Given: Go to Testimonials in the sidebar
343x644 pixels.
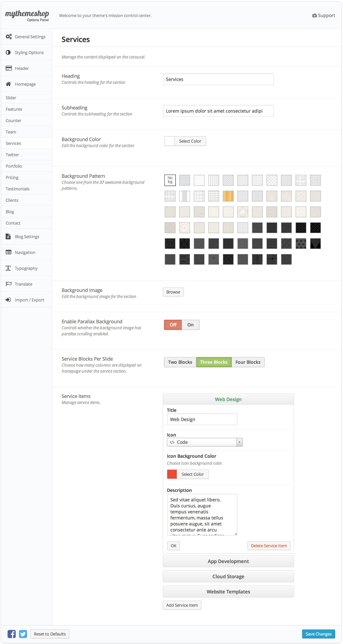Looking at the screenshot, I should click(18, 189).
